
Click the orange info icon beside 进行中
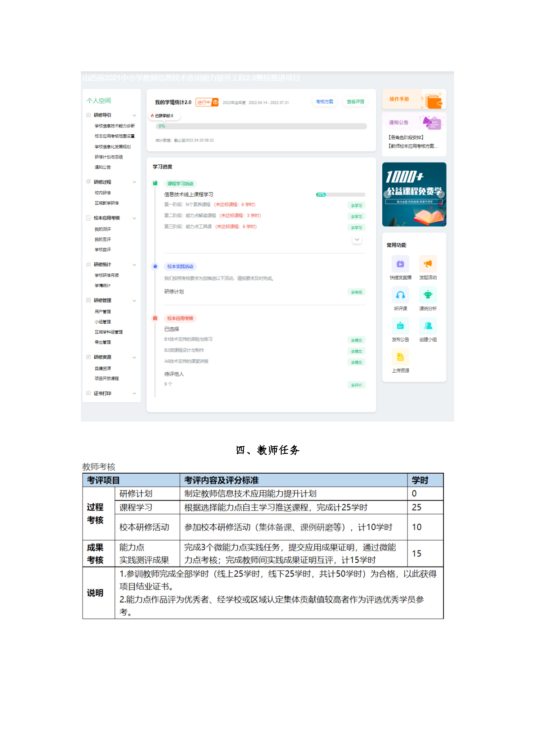click(x=215, y=102)
